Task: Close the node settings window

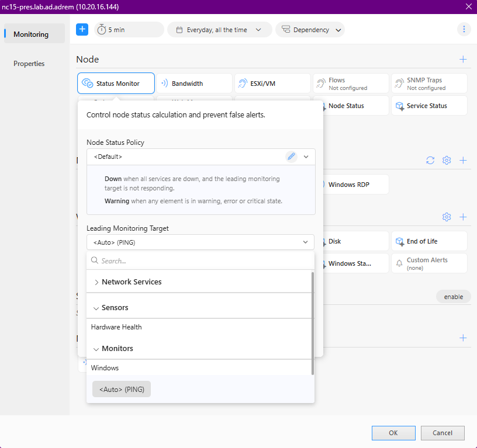Action: coord(468,6)
